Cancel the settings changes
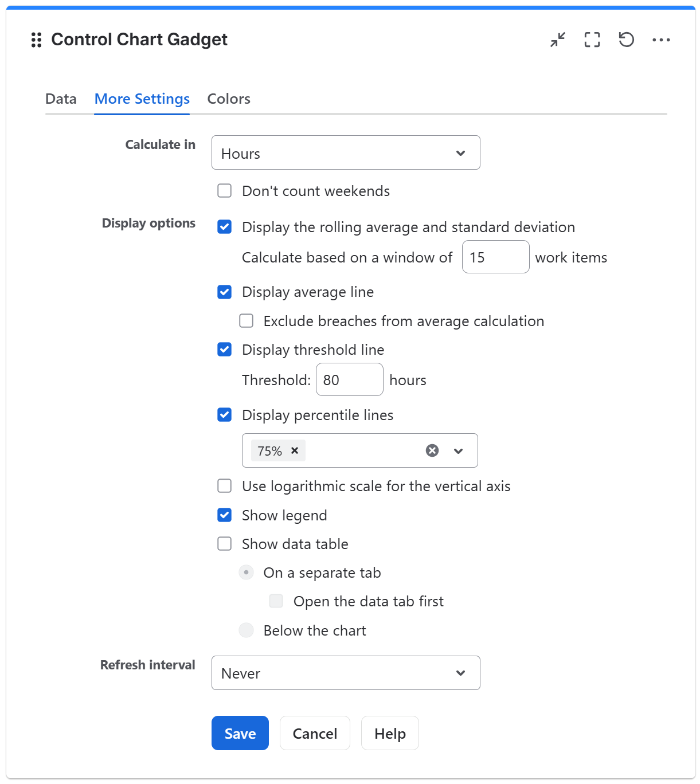Image resolution: width=700 pixels, height=784 pixels. tap(315, 733)
